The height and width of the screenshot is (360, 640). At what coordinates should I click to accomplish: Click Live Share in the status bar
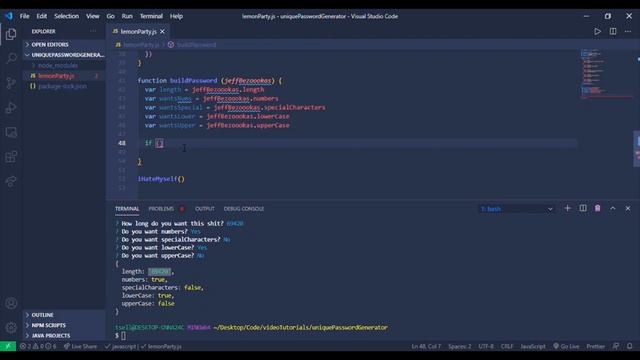click(x=80, y=346)
